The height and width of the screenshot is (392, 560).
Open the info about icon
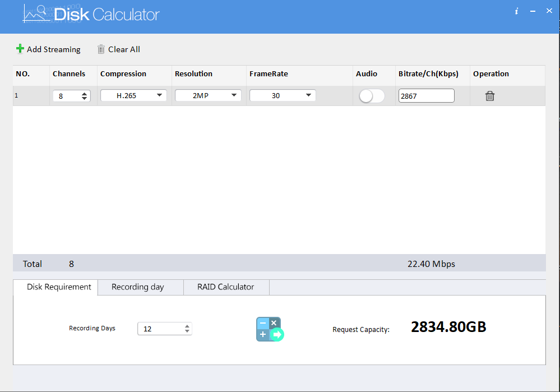(x=516, y=11)
